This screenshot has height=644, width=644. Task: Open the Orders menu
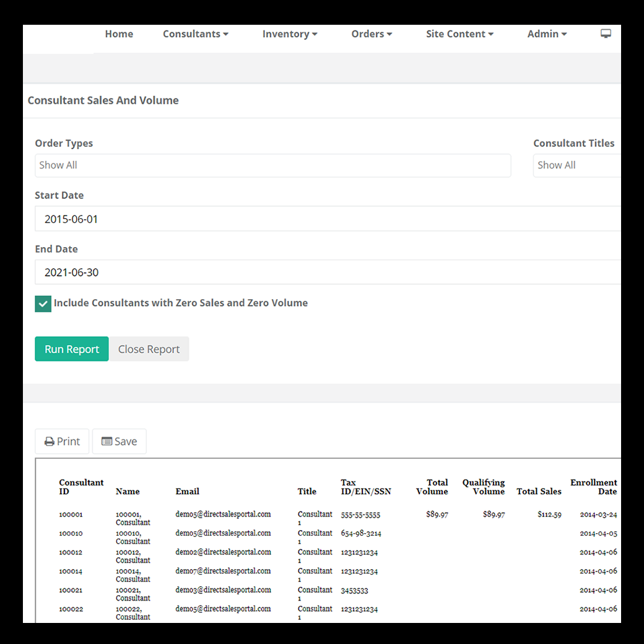click(x=372, y=34)
